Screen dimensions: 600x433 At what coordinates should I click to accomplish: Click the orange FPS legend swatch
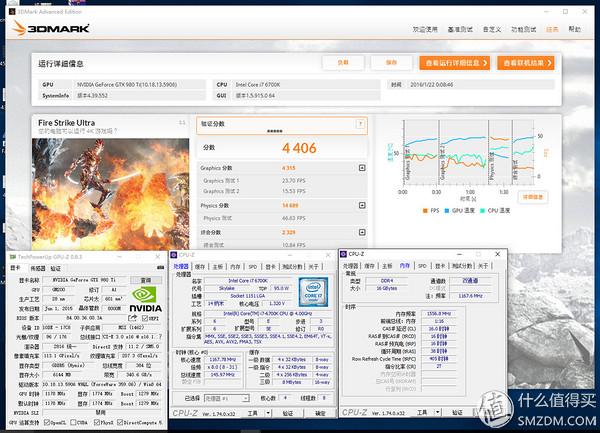(425, 211)
